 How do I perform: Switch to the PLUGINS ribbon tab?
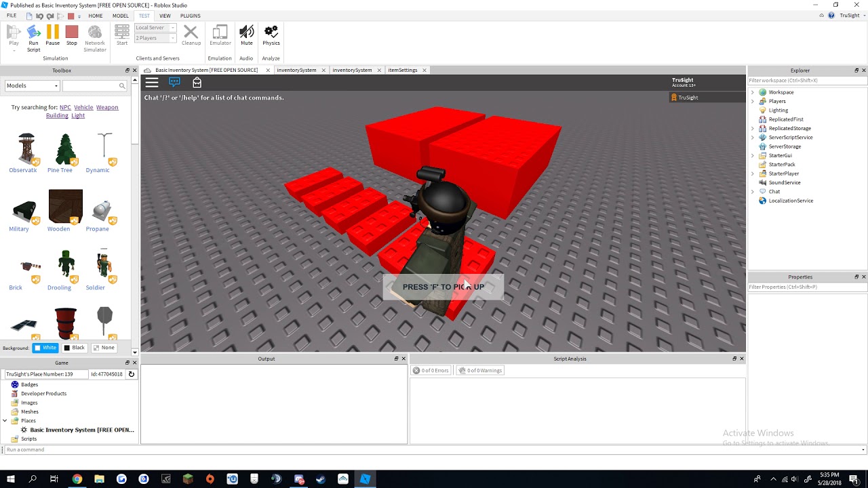(191, 16)
